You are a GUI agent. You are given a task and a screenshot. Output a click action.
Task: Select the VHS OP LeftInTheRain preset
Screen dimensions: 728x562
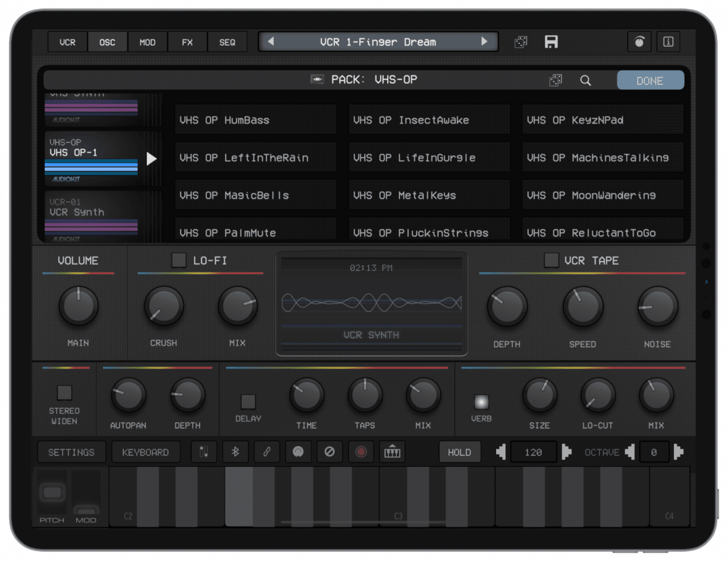point(255,157)
